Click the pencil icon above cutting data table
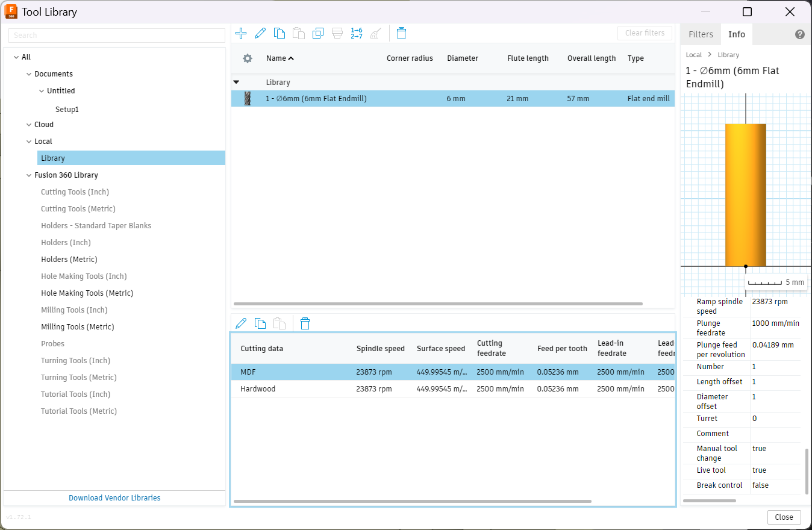 (241, 323)
